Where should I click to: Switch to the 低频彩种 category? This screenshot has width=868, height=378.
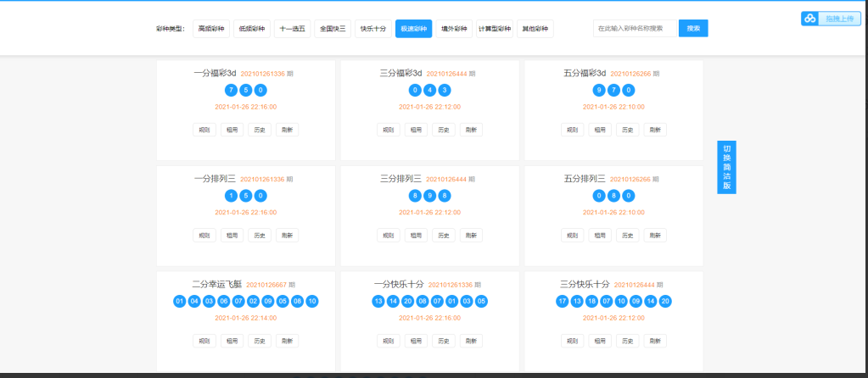tap(252, 29)
